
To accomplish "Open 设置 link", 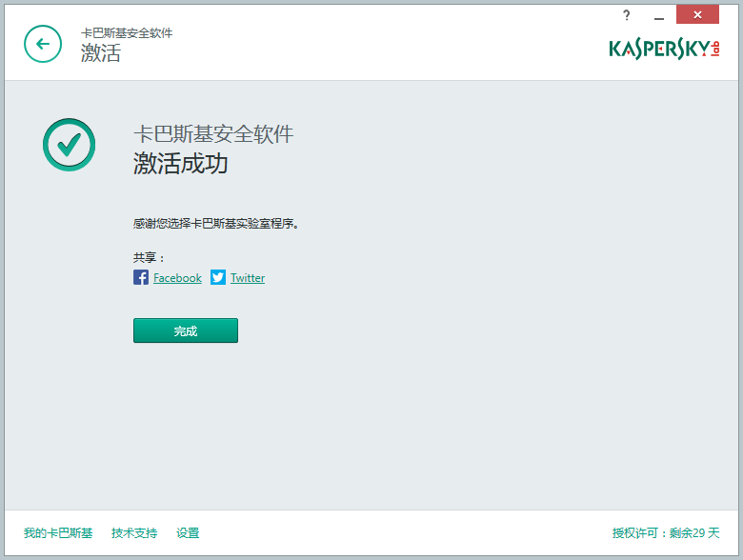I will click(x=188, y=533).
